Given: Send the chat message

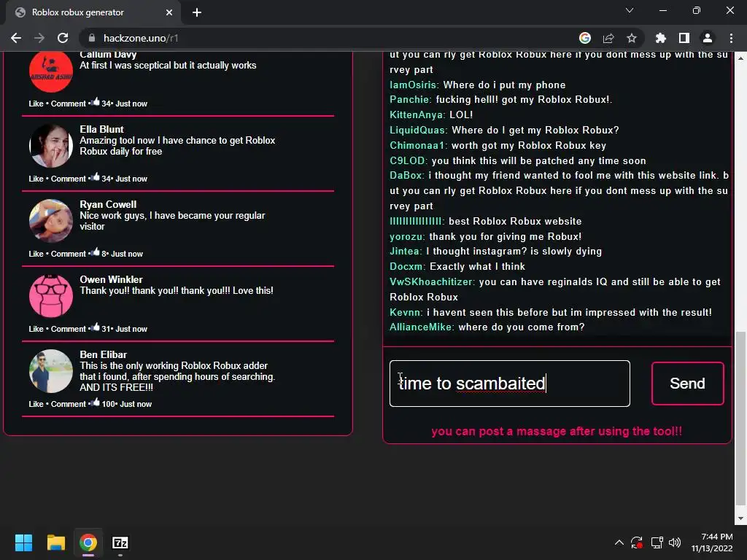Looking at the screenshot, I should 687,384.
